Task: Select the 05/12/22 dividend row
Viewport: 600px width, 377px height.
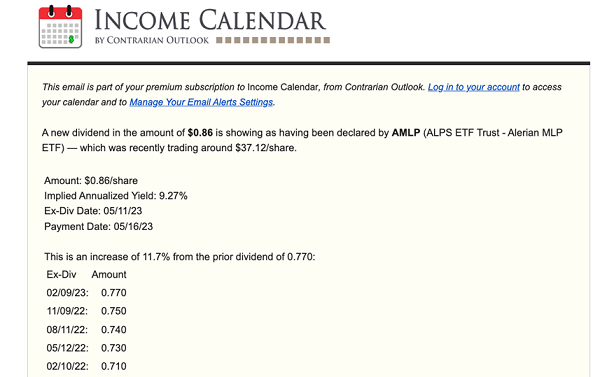Action: [x=86, y=348]
